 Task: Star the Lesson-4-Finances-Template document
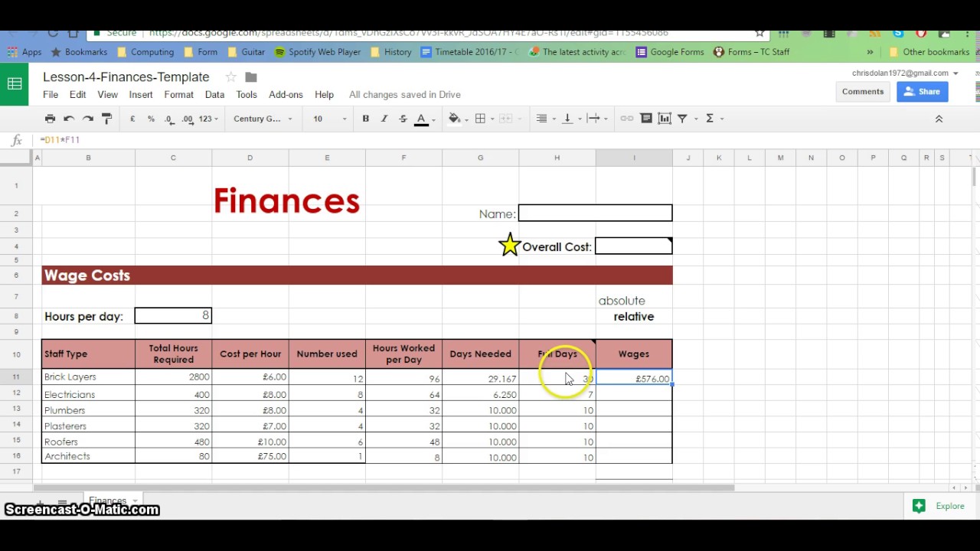tap(230, 77)
